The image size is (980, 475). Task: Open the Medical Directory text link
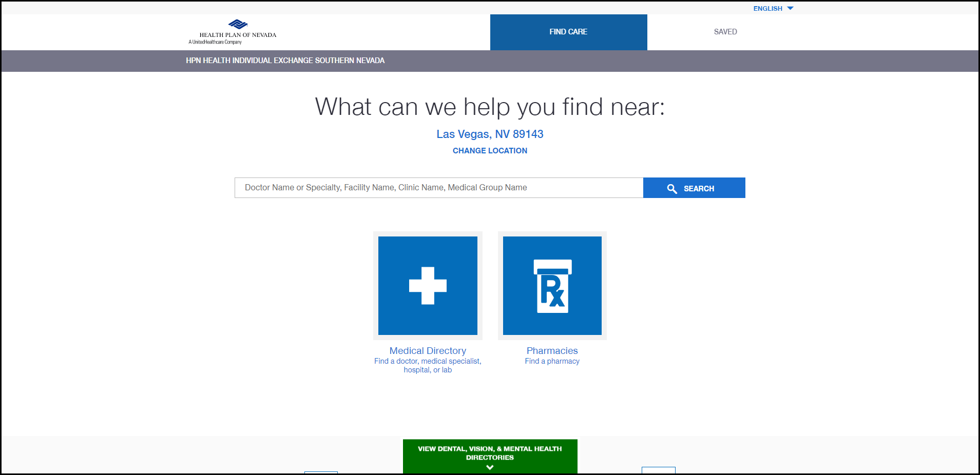(x=428, y=351)
